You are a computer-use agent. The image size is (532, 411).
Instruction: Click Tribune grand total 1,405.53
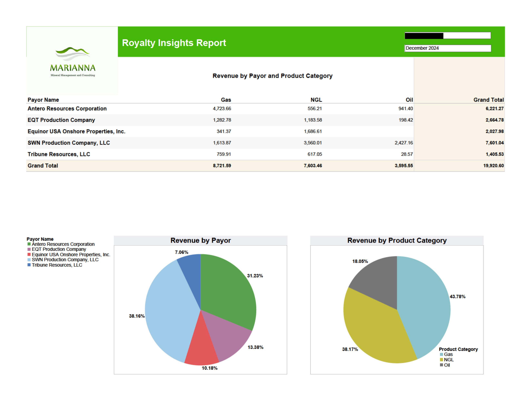pos(494,154)
